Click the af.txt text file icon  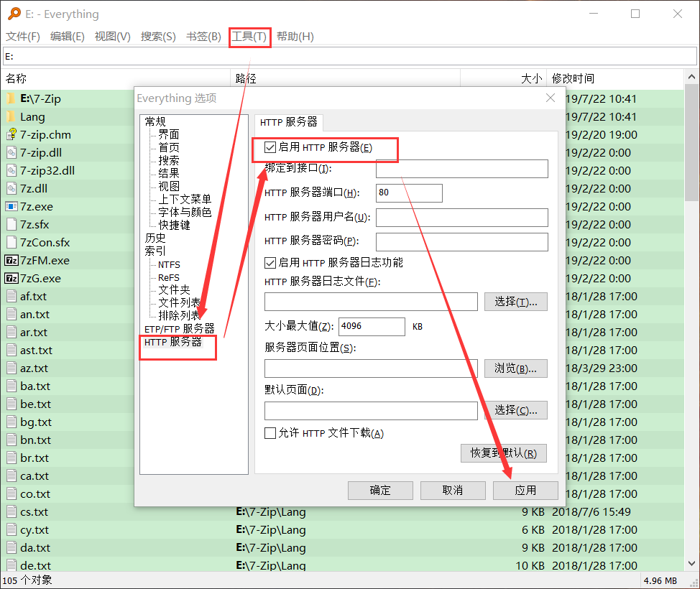click(13, 296)
